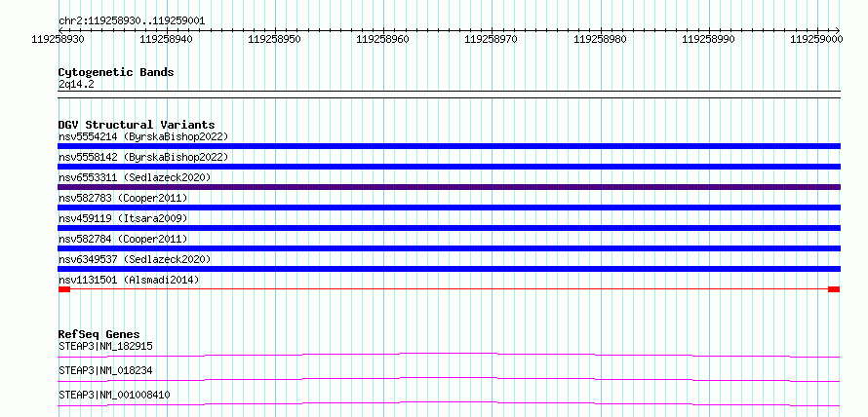Click ruler coordinate 119258940
Screen dimensions: 868x417
(x=167, y=39)
